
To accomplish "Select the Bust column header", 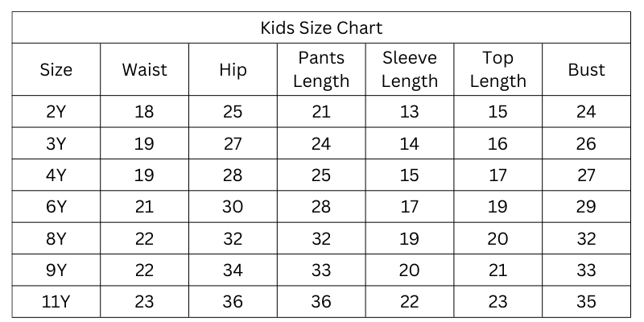I will pos(586,69).
